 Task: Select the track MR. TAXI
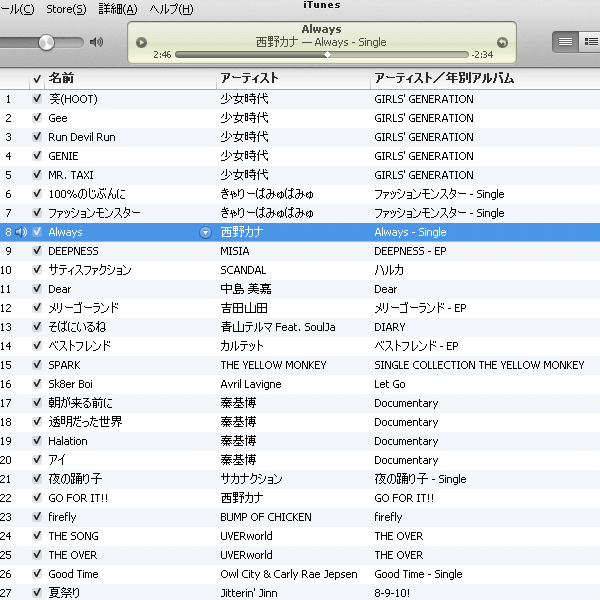point(71,175)
